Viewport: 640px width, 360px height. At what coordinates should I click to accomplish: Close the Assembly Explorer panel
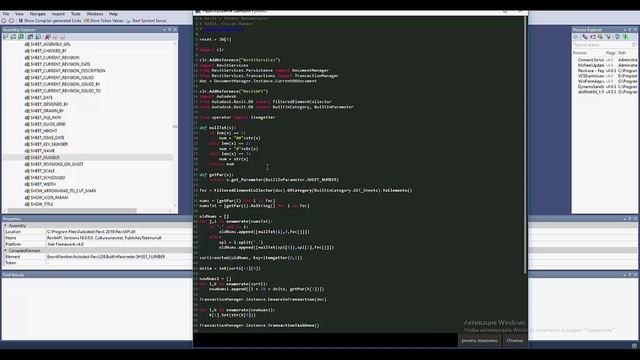tap(175, 30)
